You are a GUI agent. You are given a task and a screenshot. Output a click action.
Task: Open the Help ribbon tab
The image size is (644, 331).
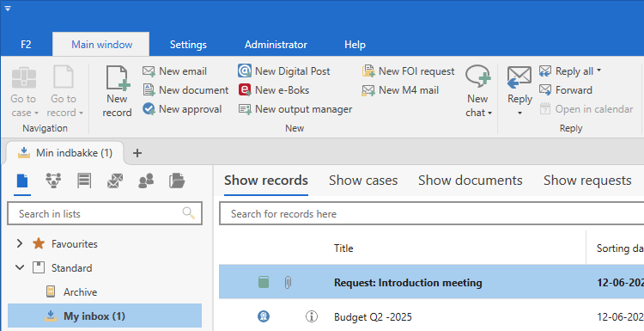(x=355, y=45)
